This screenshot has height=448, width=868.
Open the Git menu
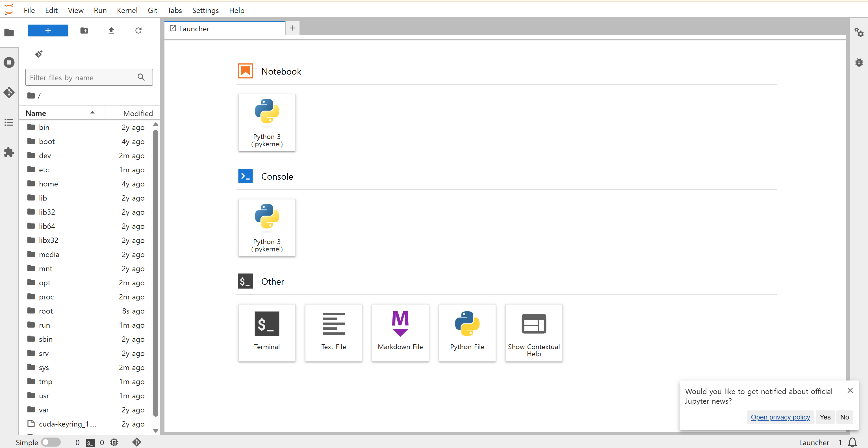click(x=152, y=10)
